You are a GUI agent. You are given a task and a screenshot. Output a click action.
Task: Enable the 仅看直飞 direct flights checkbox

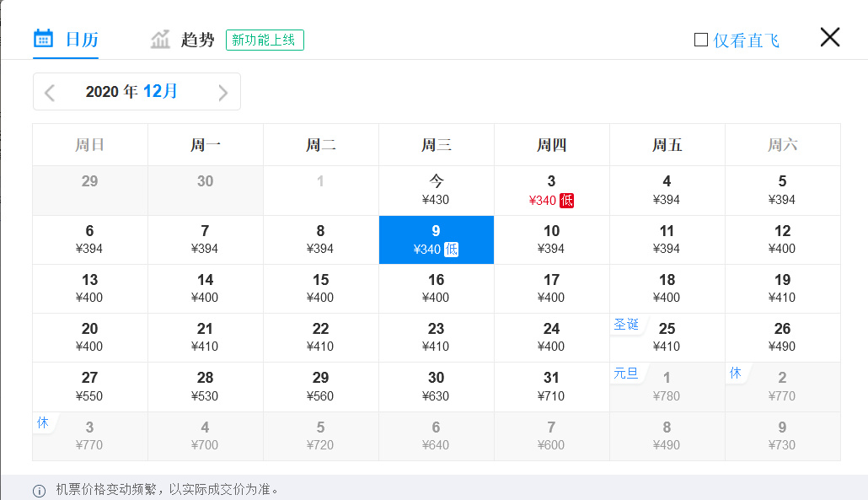699,38
